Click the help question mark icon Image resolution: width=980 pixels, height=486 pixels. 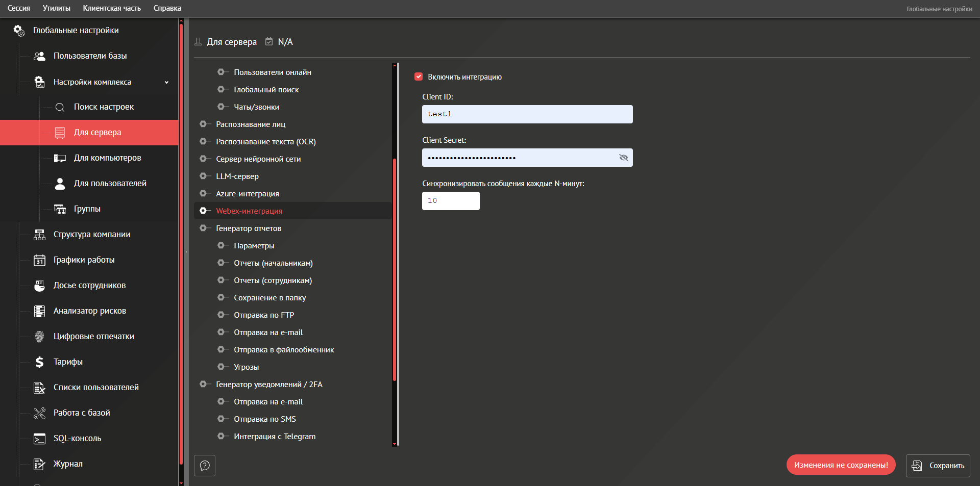[205, 466]
